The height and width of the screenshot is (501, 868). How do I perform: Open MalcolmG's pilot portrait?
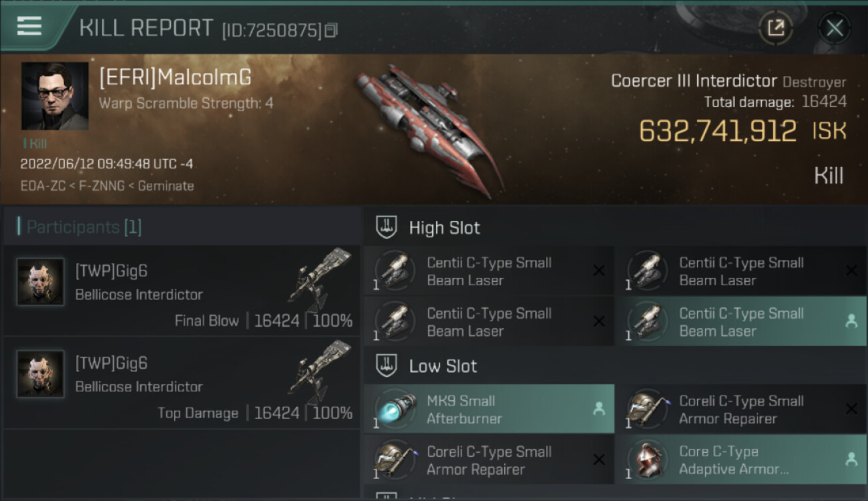55,96
